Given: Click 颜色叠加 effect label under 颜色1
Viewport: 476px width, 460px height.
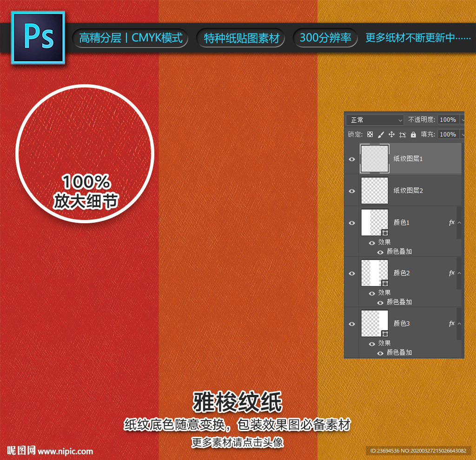Looking at the screenshot, I should click(x=399, y=252).
